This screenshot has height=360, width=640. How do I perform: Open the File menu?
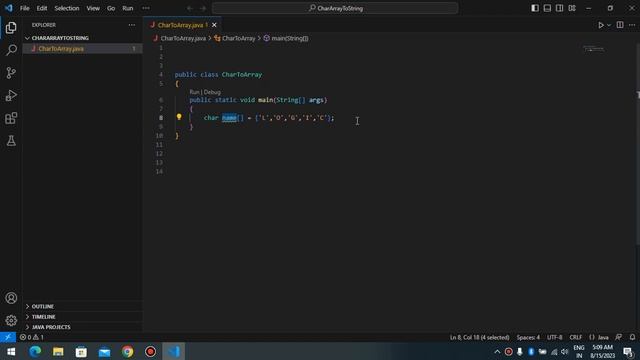pyautogui.click(x=24, y=8)
